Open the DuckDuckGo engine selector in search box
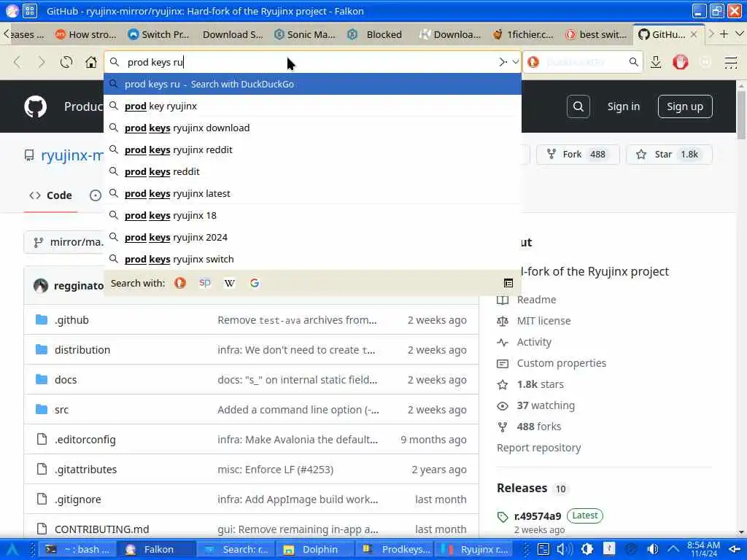The width and height of the screenshot is (747, 560). [533, 62]
